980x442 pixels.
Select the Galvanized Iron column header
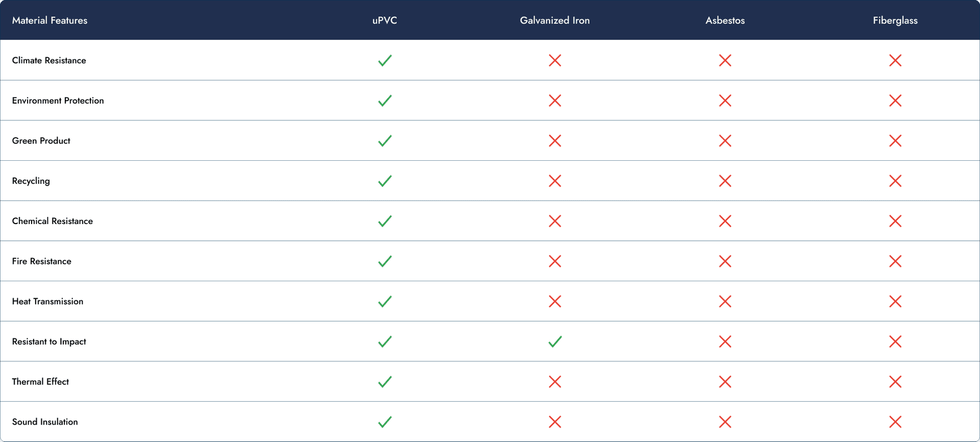click(x=555, y=20)
